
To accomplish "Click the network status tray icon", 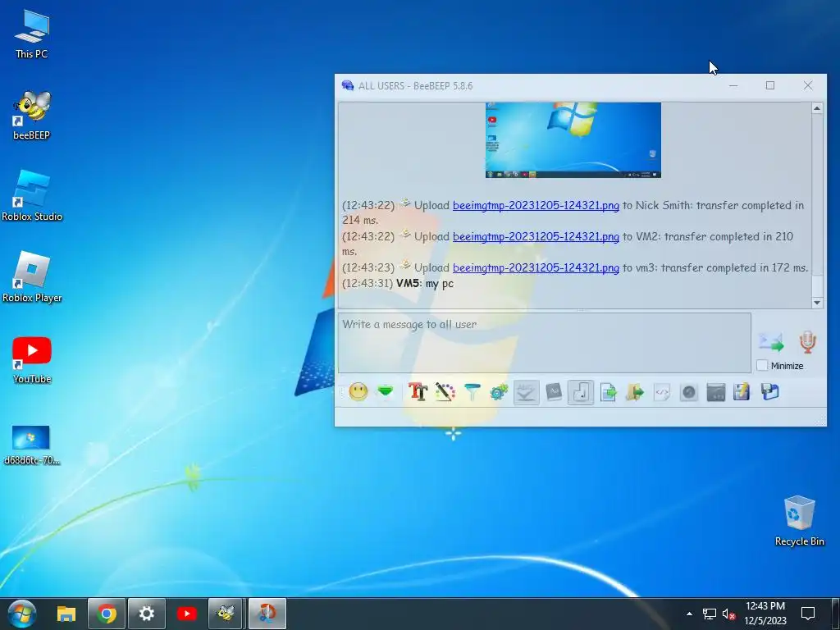I will (x=710, y=614).
